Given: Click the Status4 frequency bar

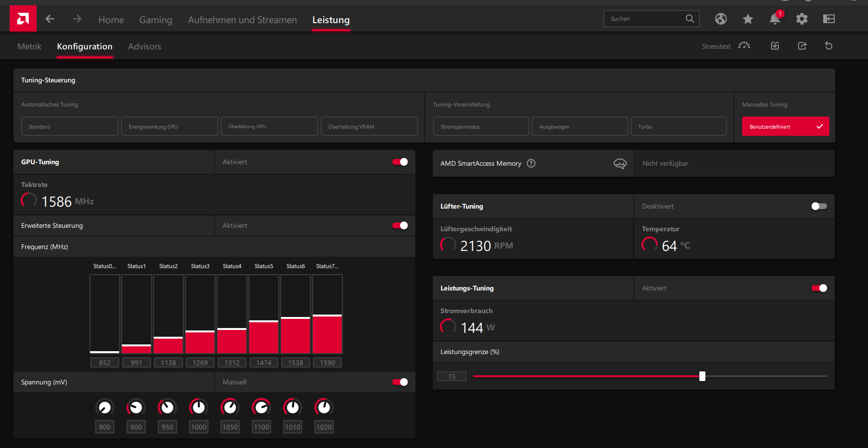Looking at the screenshot, I should (232, 314).
